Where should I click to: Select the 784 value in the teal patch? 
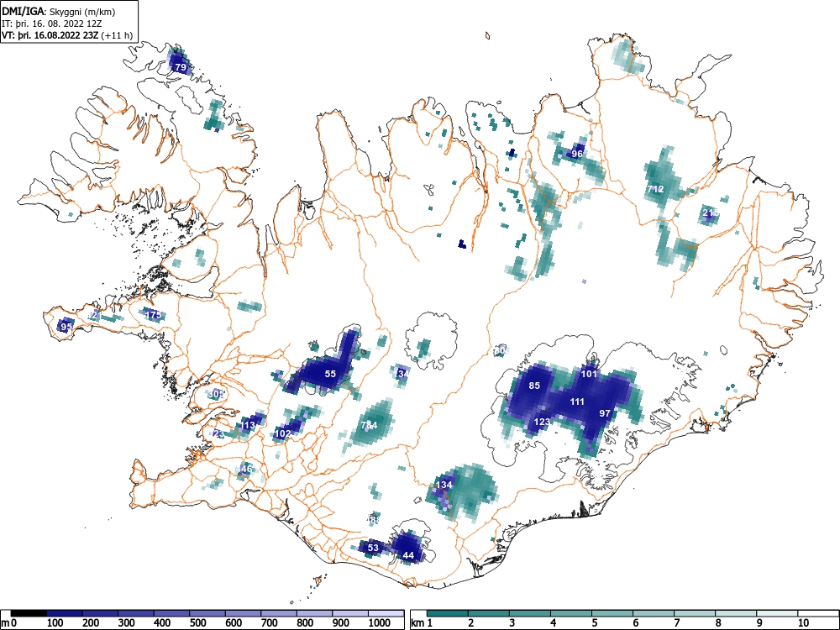point(369,425)
